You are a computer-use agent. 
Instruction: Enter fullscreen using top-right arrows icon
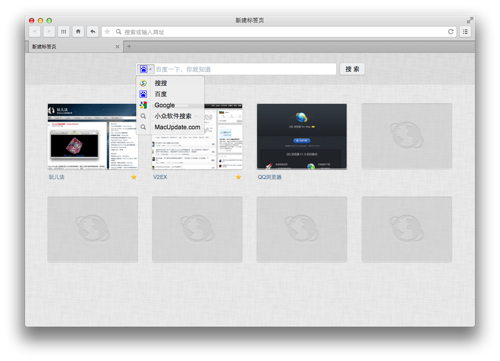[470, 20]
